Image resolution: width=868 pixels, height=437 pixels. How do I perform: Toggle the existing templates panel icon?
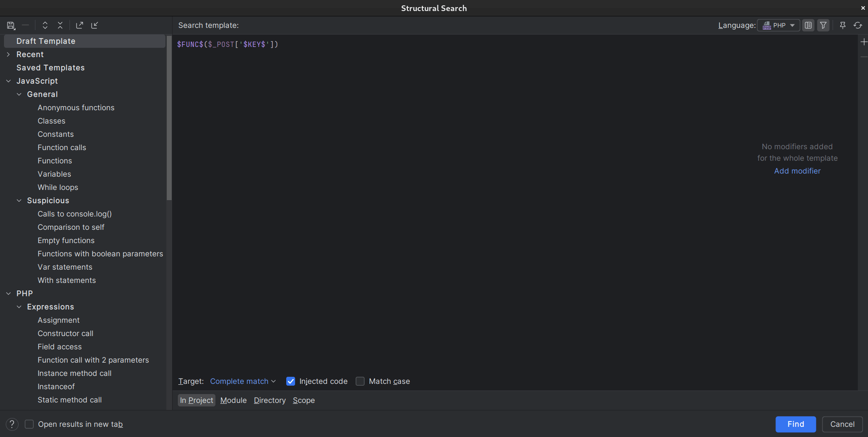pyautogui.click(x=808, y=25)
